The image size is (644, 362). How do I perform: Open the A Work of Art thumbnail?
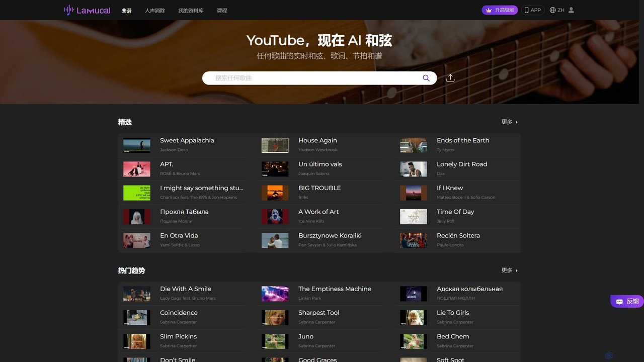[x=275, y=217]
